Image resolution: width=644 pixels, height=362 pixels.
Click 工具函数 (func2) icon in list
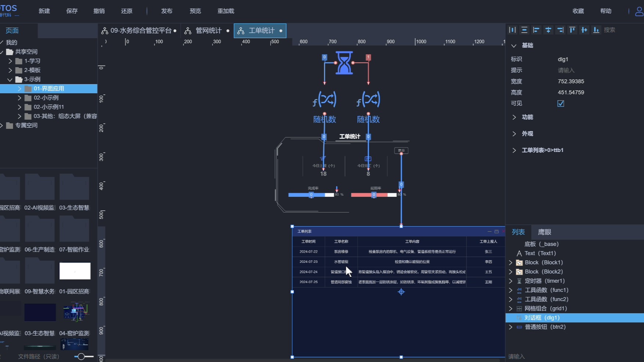[x=519, y=299]
